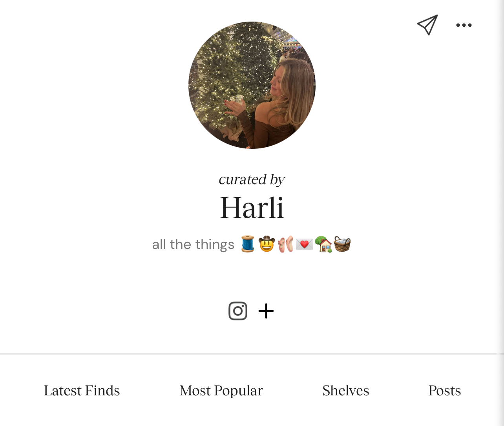View the circular profile photo
Viewport: 504px width, 426px height.
pyautogui.click(x=252, y=85)
